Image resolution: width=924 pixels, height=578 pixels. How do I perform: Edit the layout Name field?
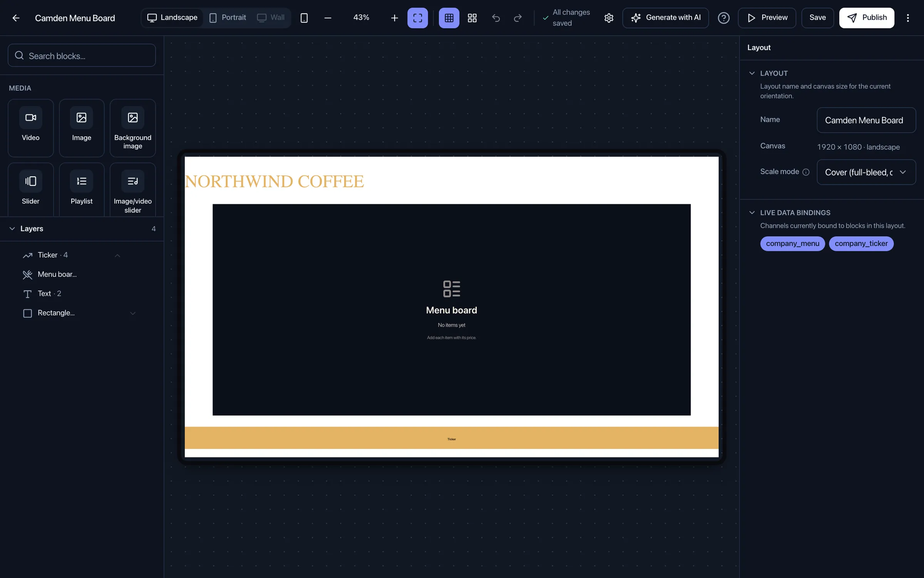(866, 120)
